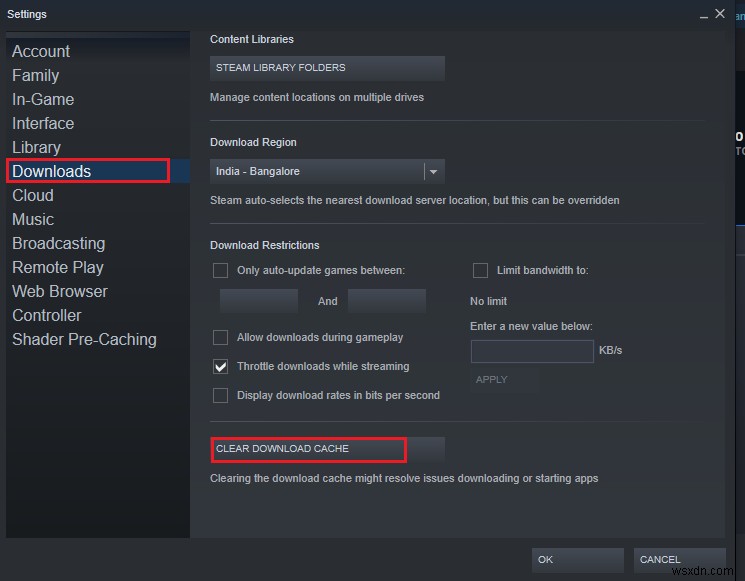Open the auto-update end time selector
Viewport: 745px width, 581px height.
(x=387, y=301)
